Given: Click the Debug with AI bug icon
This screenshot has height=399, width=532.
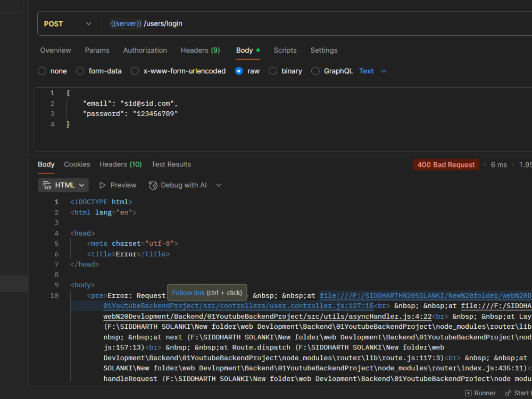Looking at the screenshot, I should [x=153, y=185].
